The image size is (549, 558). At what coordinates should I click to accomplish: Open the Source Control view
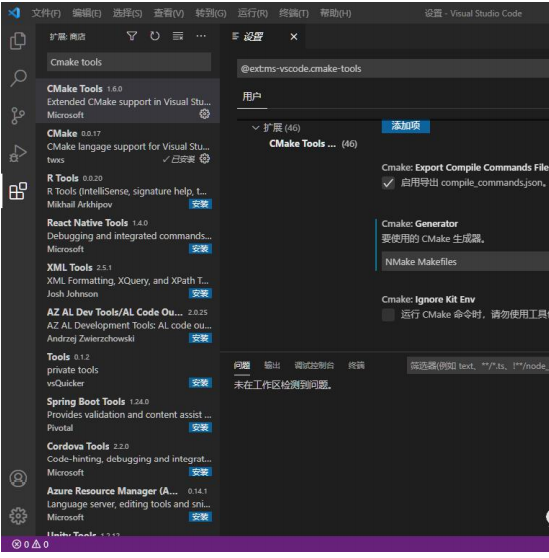[x=18, y=116]
